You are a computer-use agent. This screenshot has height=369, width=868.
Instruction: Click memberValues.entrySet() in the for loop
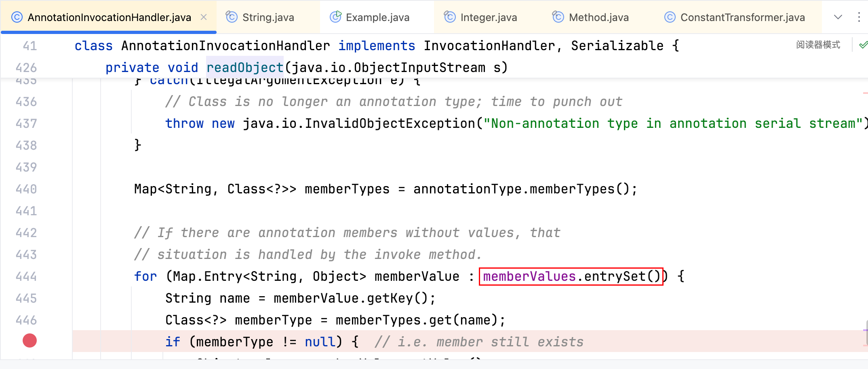click(571, 276)
